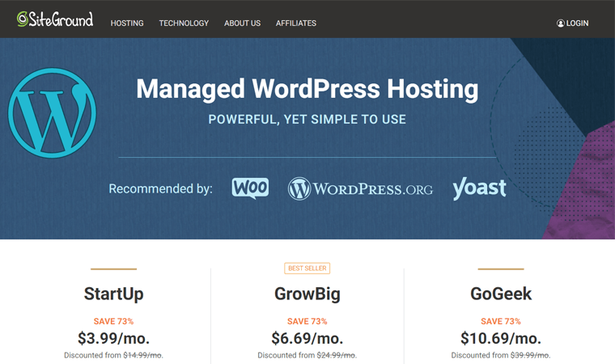The height and width of the screenshot is (364, 615).
Task: Click the WordPress.org logo
Action: click(x=360, y=188)
